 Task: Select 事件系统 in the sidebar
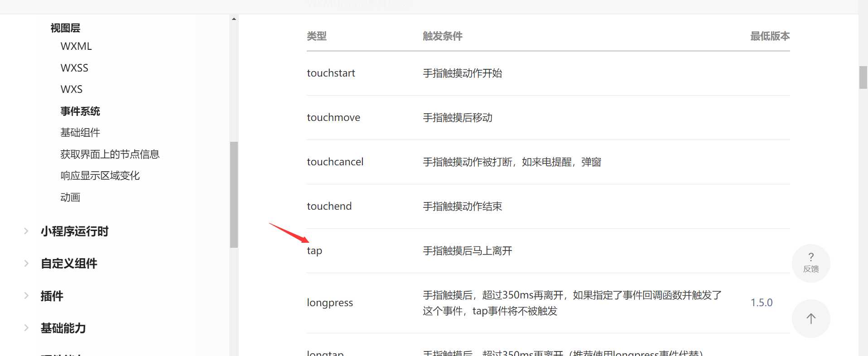(x=80, y=111)
